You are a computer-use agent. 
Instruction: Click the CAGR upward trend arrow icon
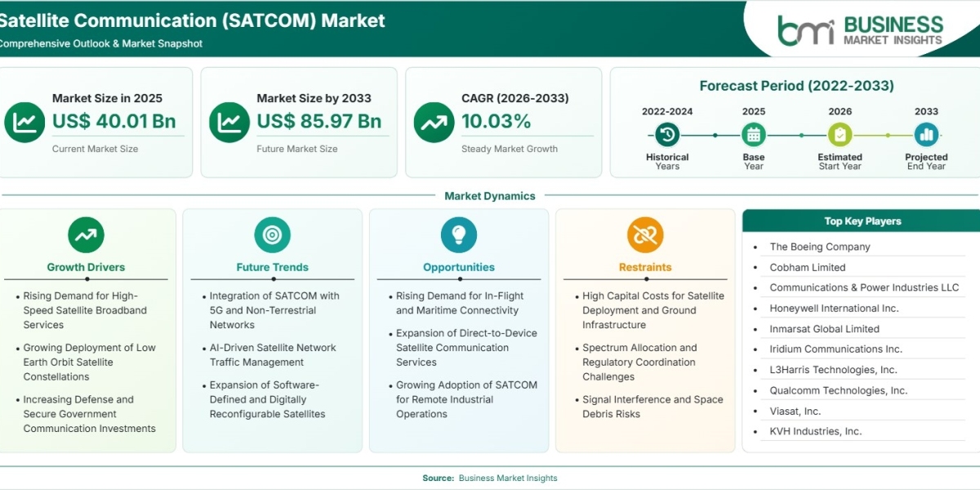434,122
